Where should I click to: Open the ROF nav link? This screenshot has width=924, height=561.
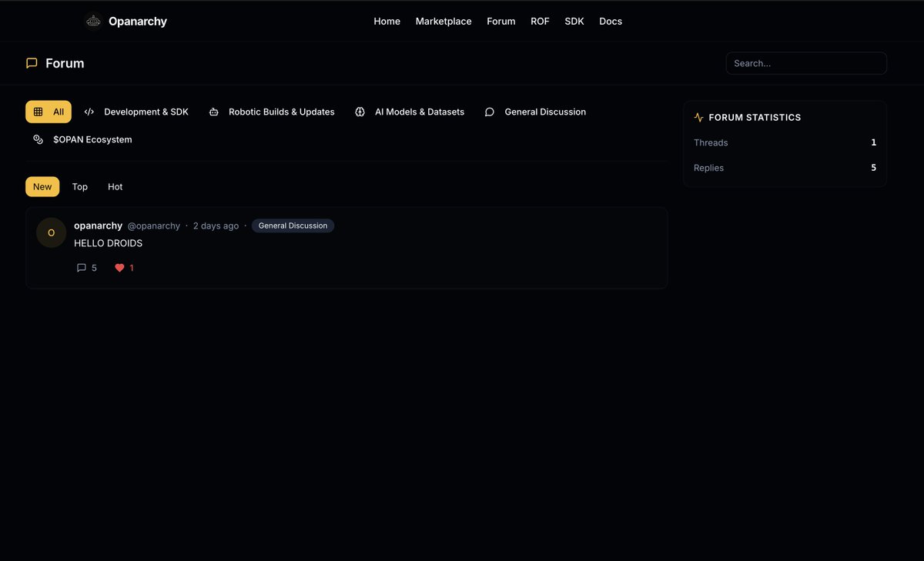tap(540, 22)
